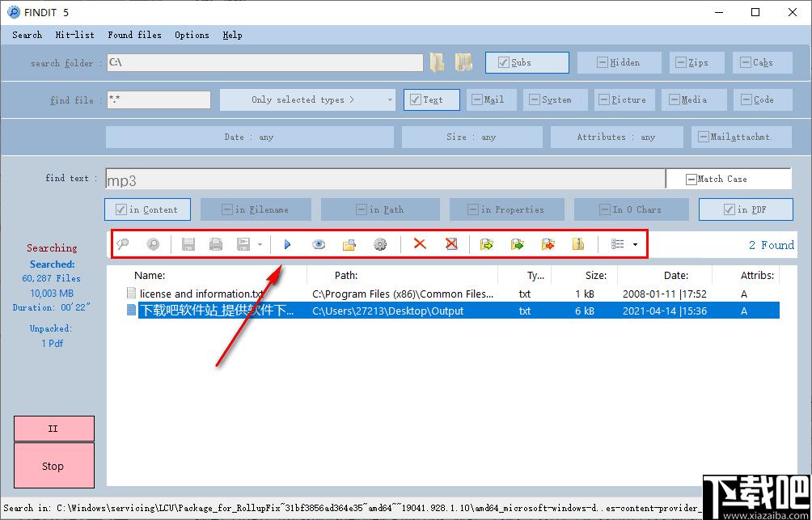Sort results by Date column header
The height and width of the screenshot is (520, 812).
(676, 276)
